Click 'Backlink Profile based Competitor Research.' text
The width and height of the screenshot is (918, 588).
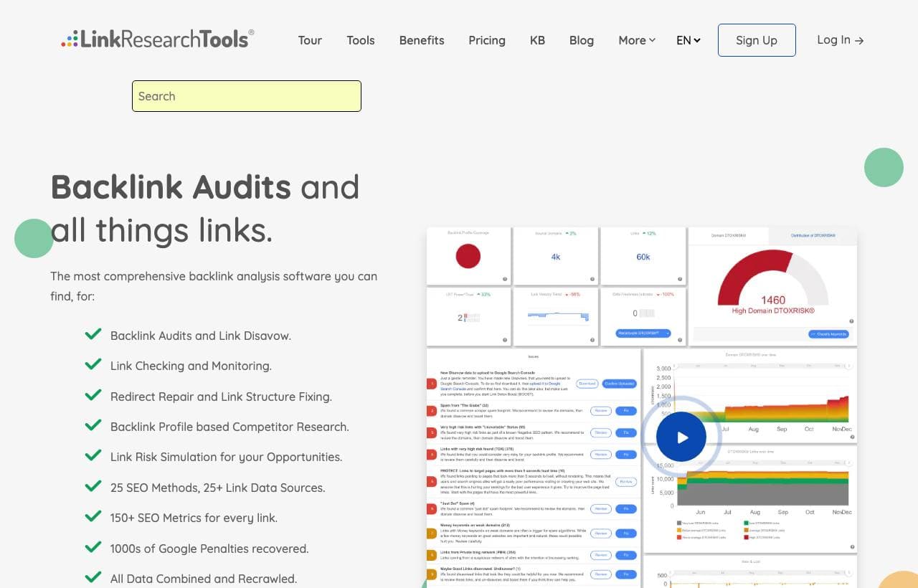coord(229,427)
